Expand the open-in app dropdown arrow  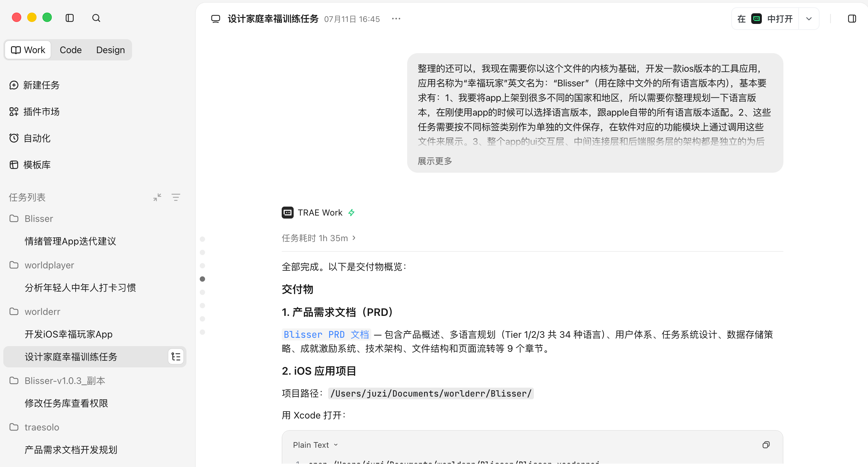[x=809, y=19]
